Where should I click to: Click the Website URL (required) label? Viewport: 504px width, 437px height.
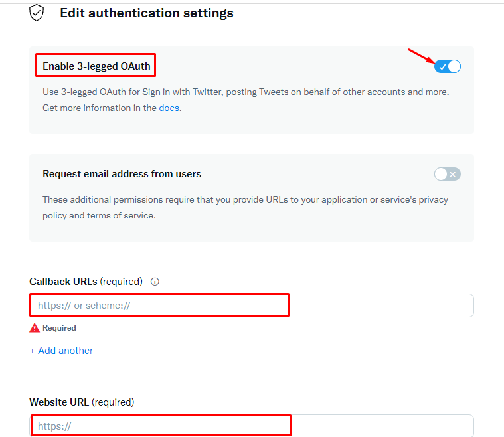[x=82, y=402]
